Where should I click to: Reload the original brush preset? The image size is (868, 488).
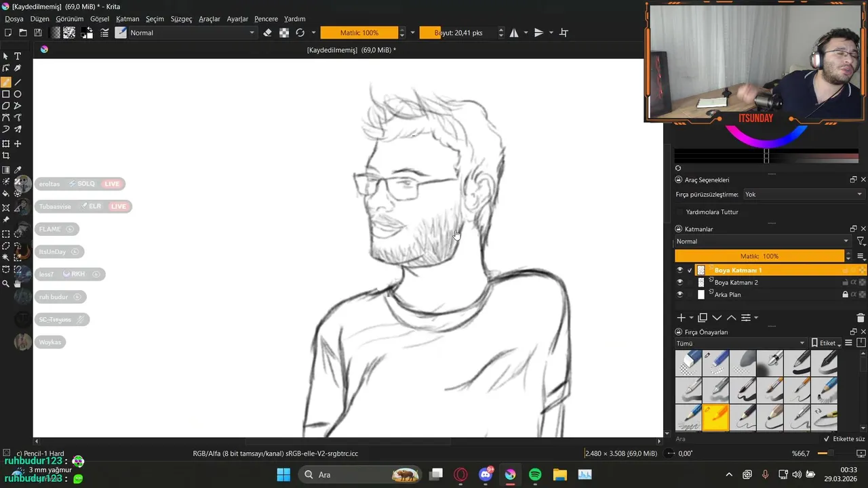coord(300,33)
